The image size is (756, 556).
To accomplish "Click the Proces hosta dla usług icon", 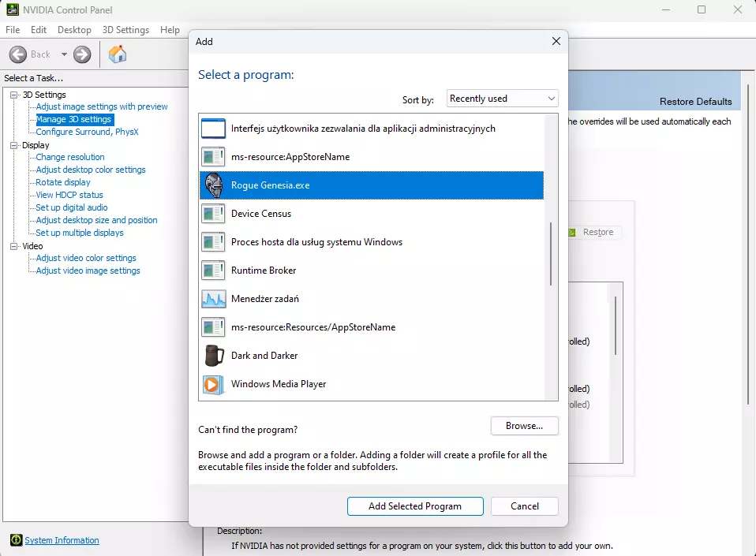I will 213,242.
